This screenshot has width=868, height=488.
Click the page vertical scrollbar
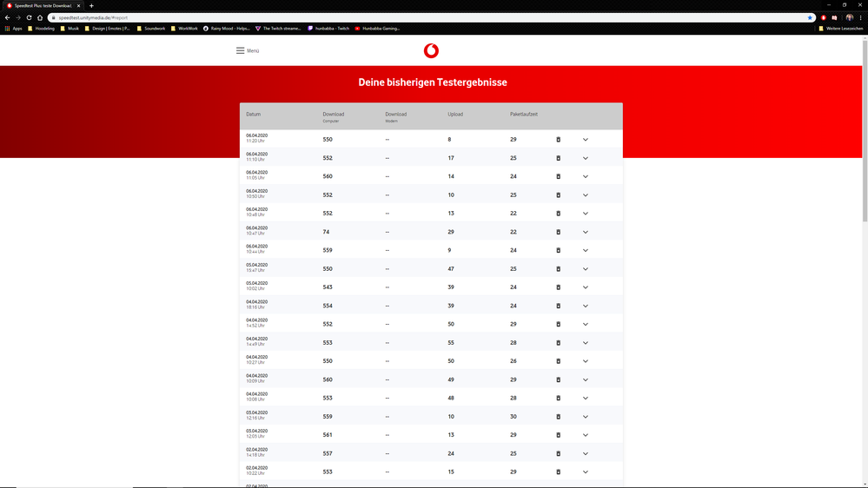click(x=865, y=132)
